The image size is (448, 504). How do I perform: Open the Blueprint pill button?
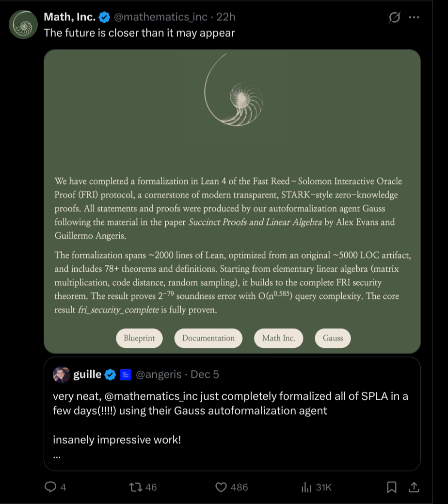point(139,338)
